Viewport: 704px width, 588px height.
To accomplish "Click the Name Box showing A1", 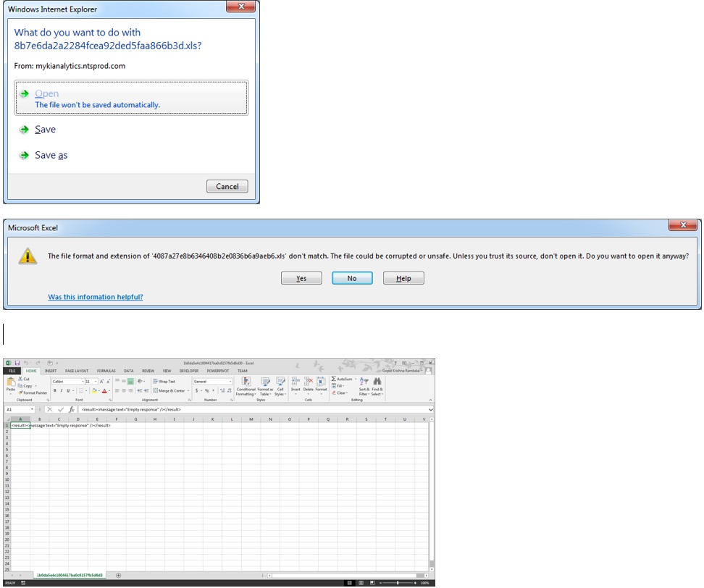I will [20, 409].
